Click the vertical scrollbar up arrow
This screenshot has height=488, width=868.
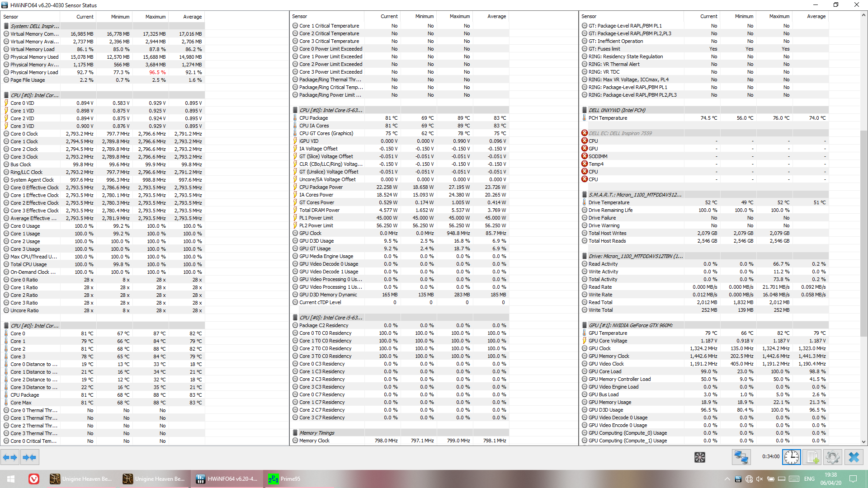click(x=864, y=15)
